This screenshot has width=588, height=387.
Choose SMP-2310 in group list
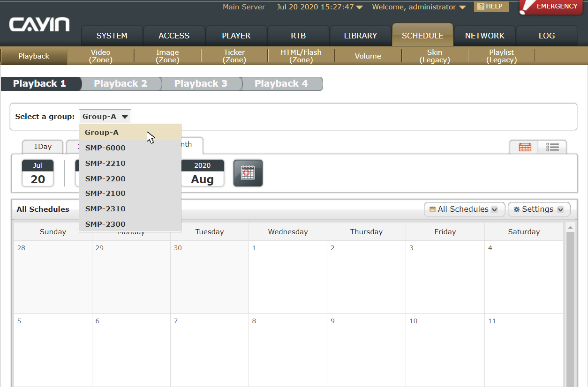point(130,209)
